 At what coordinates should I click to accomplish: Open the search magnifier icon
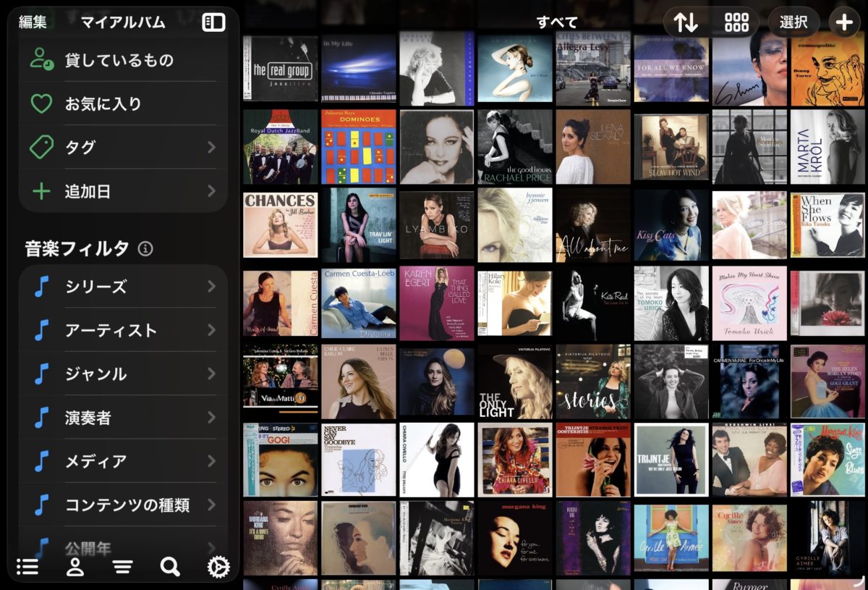click(x=170, y=567)
